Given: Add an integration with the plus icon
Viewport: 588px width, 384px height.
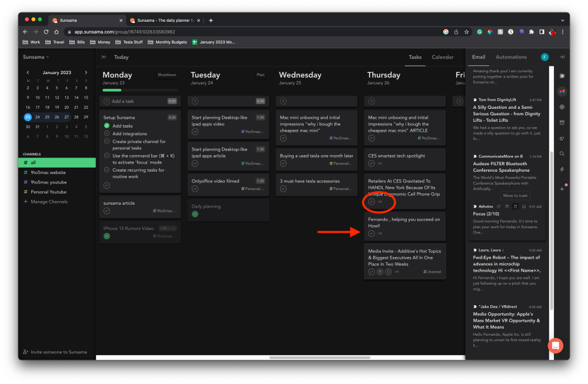Looking at the screenshot, I should pyautogui.click(x=562, y=189).
